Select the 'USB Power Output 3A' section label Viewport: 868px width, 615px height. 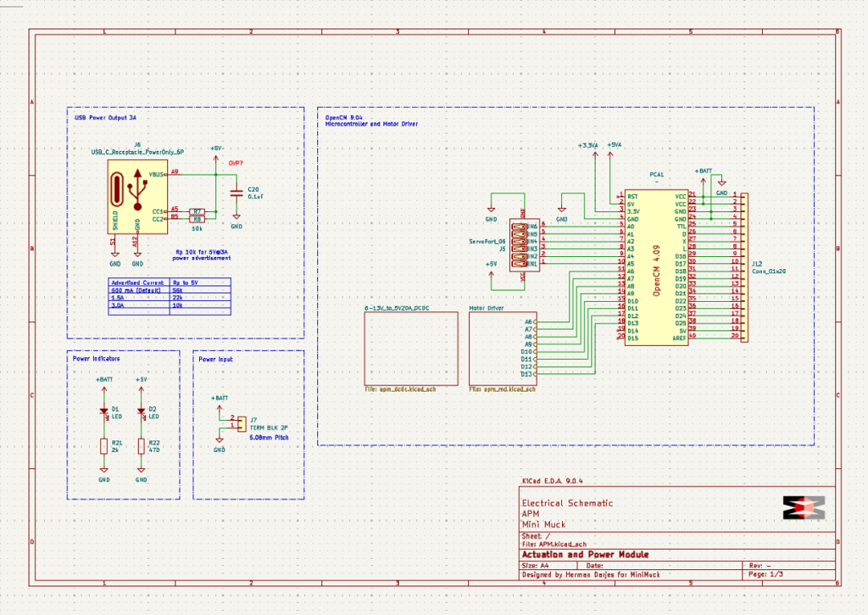pyautogui.click(x=106, y=120)
